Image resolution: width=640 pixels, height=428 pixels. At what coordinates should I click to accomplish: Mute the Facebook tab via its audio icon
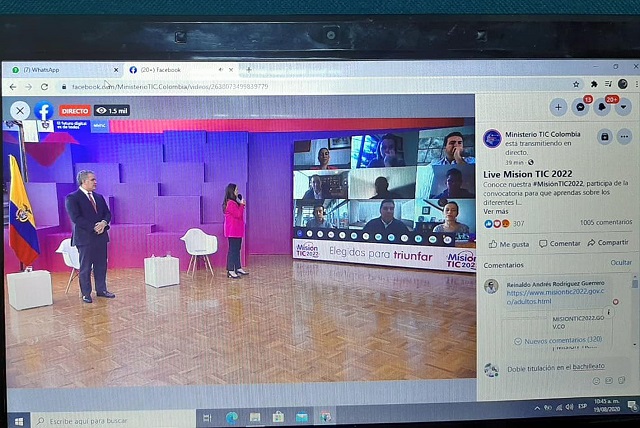click(x=221, y=70)
